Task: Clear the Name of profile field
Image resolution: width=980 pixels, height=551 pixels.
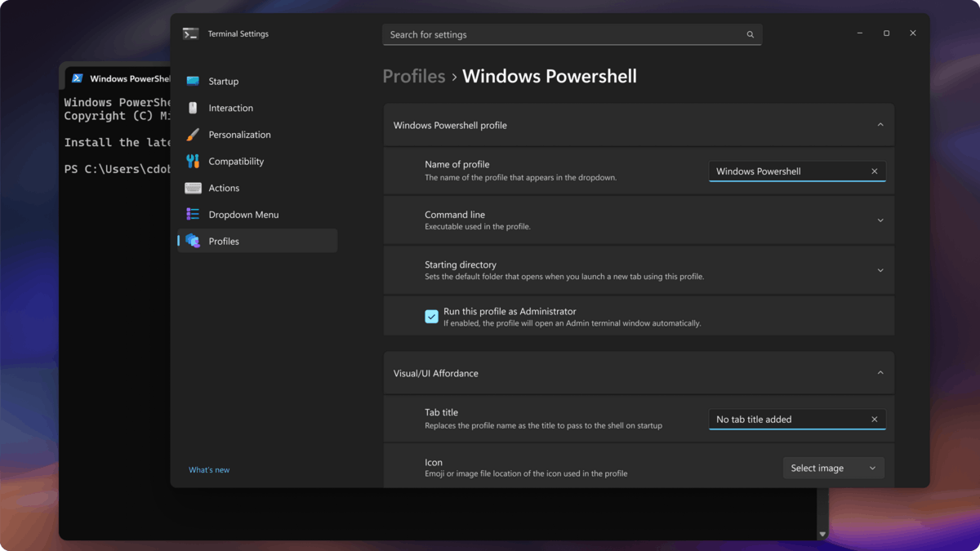Action: [874, 171]
